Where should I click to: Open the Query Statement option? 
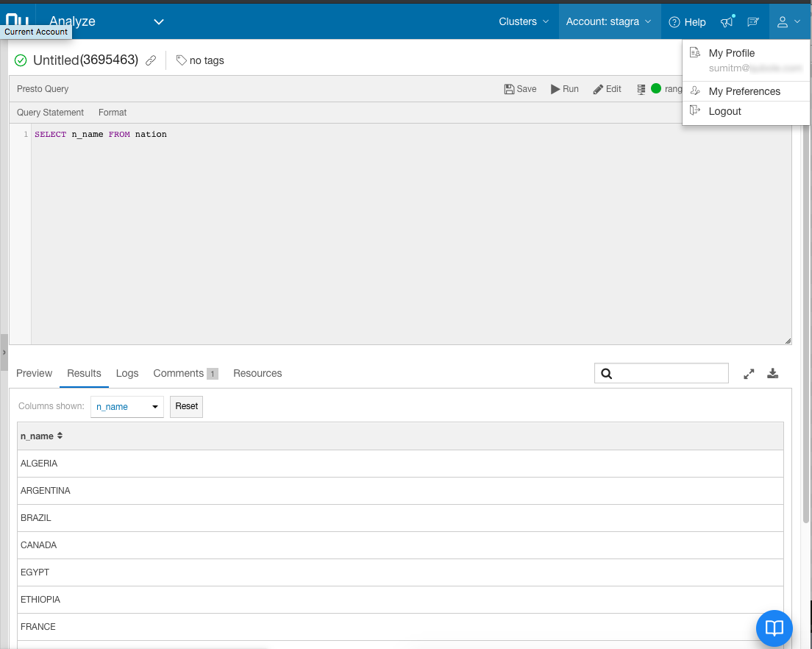click(x=50, y=113)
